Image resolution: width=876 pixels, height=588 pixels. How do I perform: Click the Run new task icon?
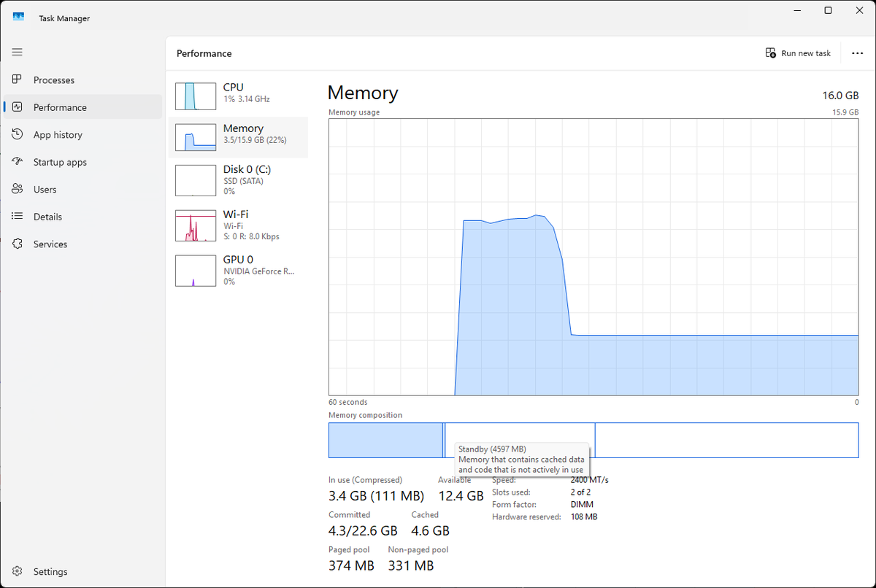(771, 53)
